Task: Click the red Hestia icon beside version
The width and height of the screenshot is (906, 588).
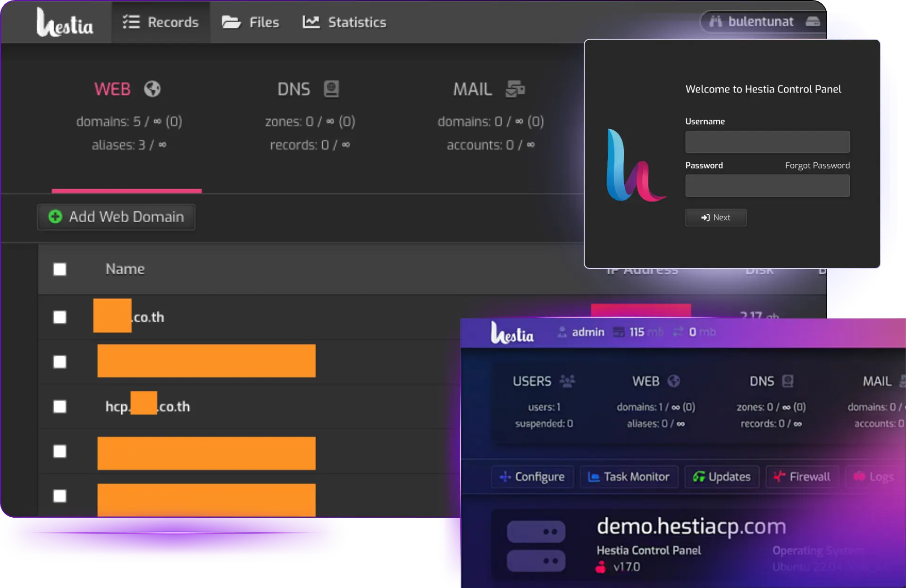Action: click(x=600, y=566)
